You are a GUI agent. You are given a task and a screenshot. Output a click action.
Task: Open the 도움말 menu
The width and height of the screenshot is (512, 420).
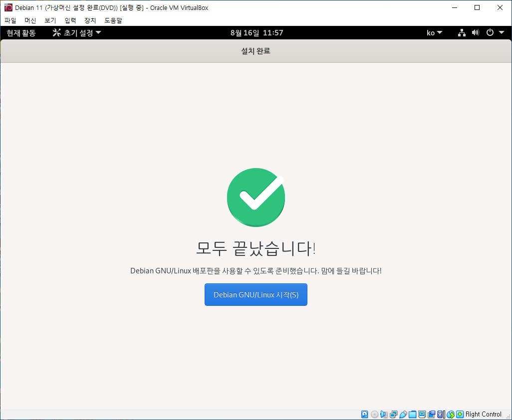(x=113, y=20)
